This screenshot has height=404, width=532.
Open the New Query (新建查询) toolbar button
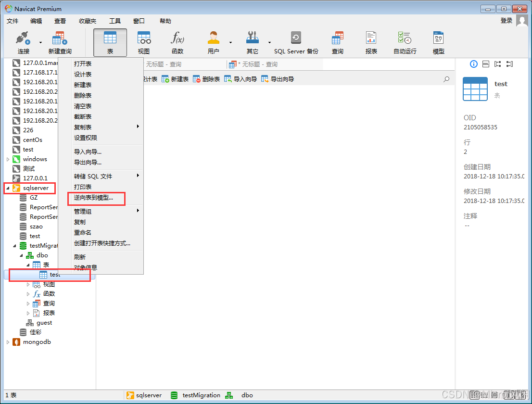click(60, 42)
